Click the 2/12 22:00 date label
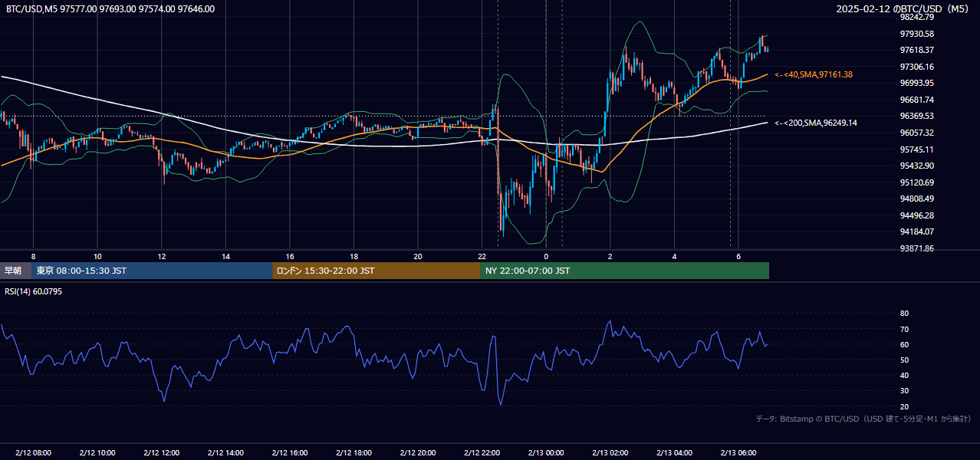980x460 pixels. 482,452
